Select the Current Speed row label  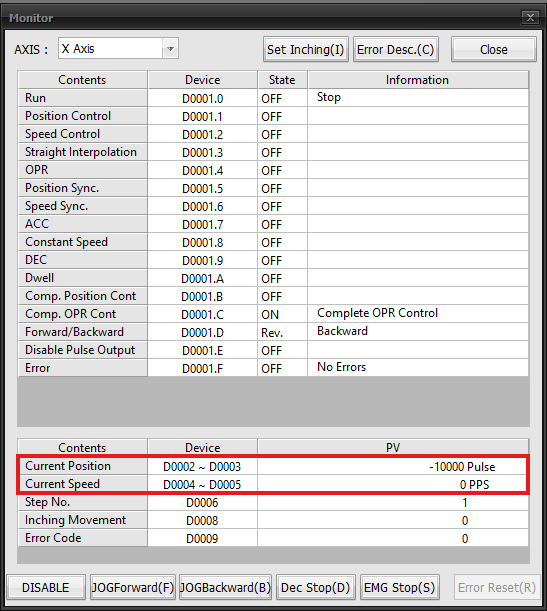[x=83, y=484]
